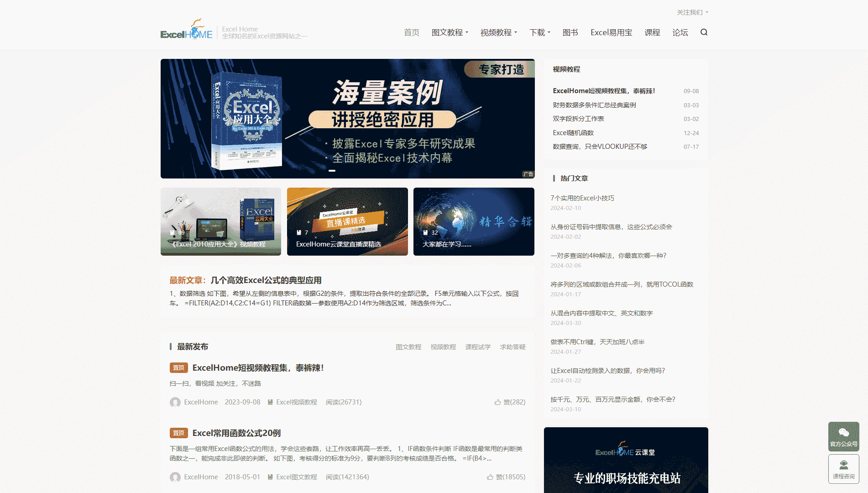Click the 阅读(26731) read count
Screen dimensions: 868x493
pyautogui.click(x=344, y=402)
